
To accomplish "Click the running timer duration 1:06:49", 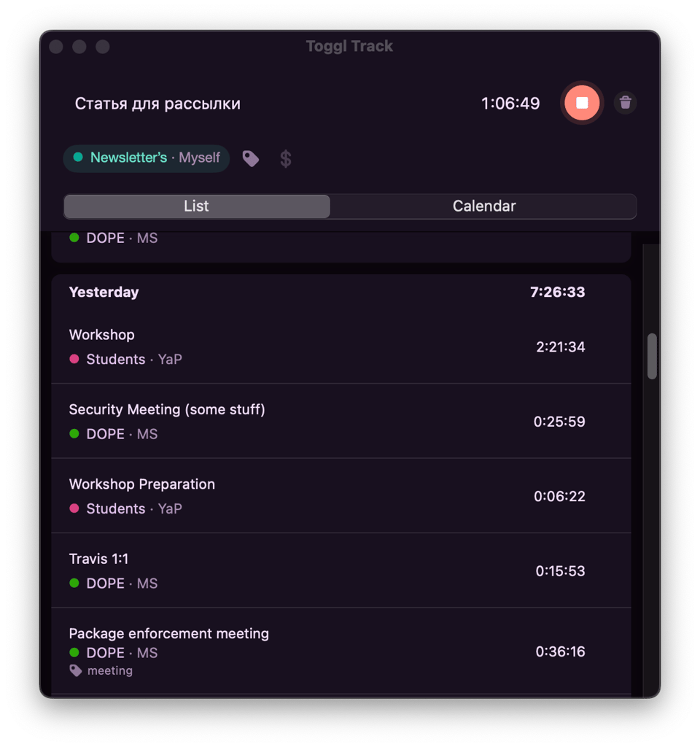I will [510, 104].
